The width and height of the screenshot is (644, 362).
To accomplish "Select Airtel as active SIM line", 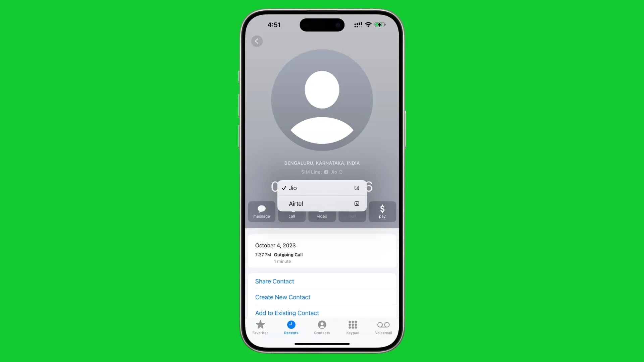I will [x=321, y=203].
